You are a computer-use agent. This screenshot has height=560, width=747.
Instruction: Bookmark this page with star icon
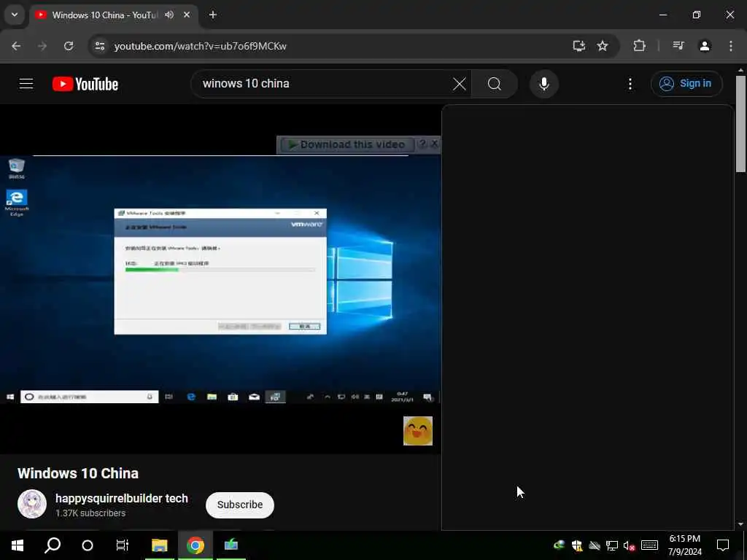pyautogui.click(x=603, y=46)
